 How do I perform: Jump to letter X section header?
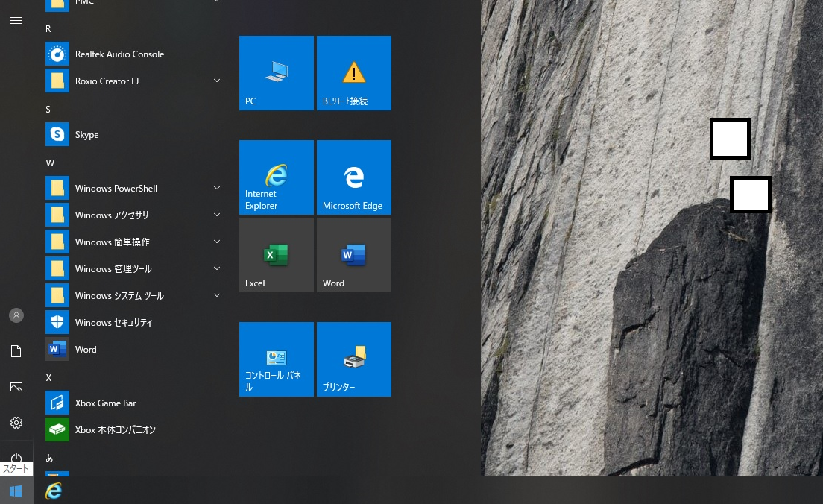click(48, 378)
